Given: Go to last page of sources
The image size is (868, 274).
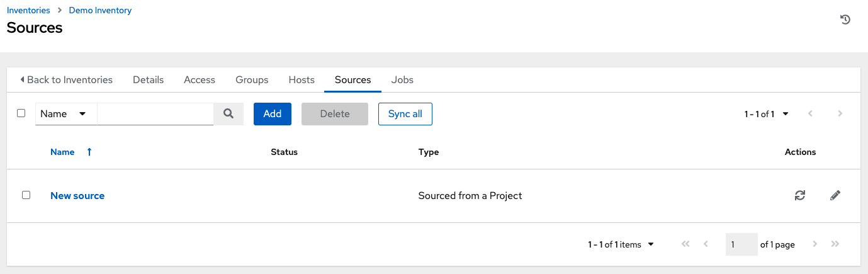Looking at the screenshot, I should pyautogui.click(x=835, y=244).
